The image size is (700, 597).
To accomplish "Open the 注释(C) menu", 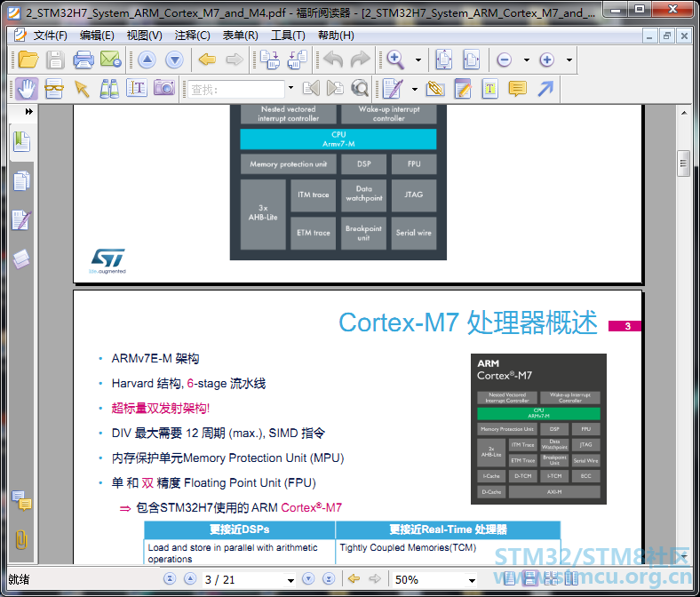I will [193, 36].
